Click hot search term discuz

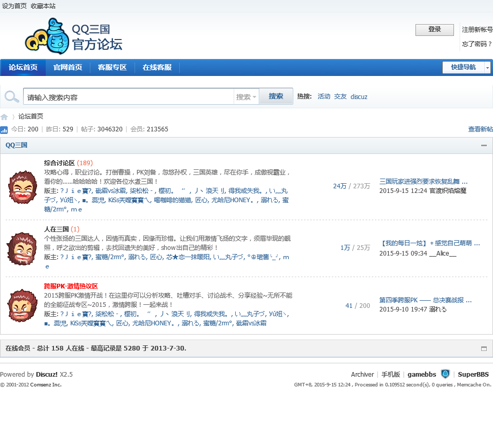(359, 97)
